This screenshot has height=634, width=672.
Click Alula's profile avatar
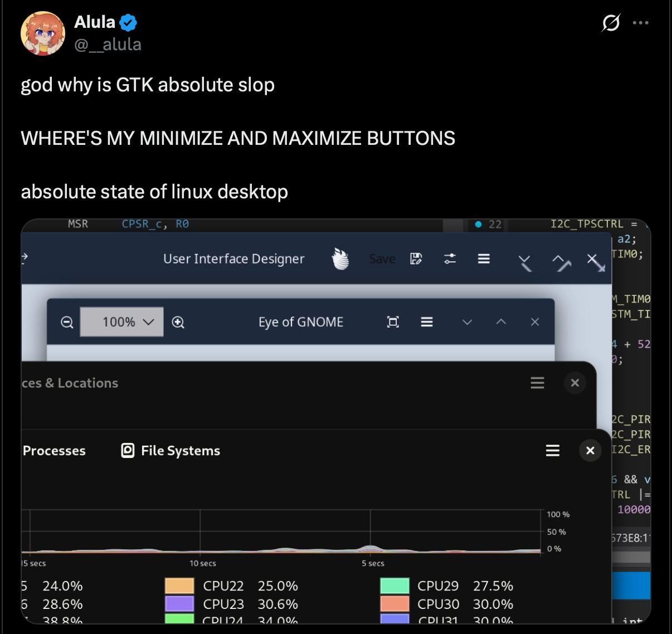43,33
